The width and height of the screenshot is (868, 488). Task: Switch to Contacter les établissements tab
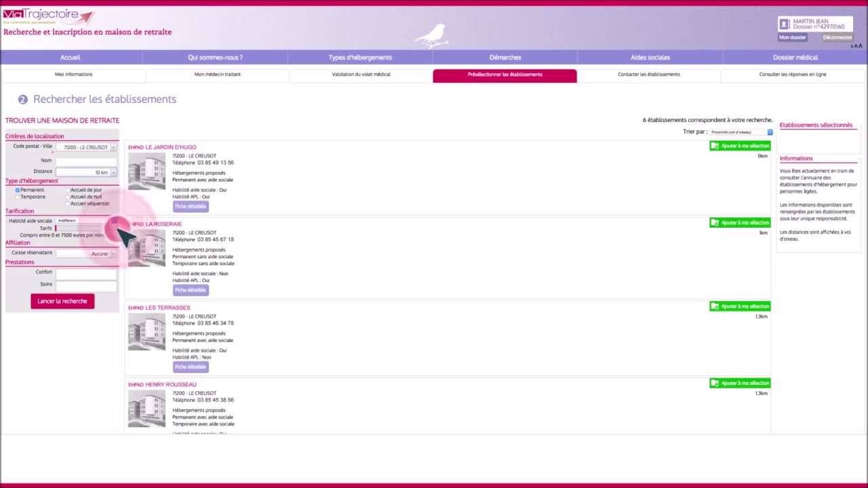click(x=649, y=75)
